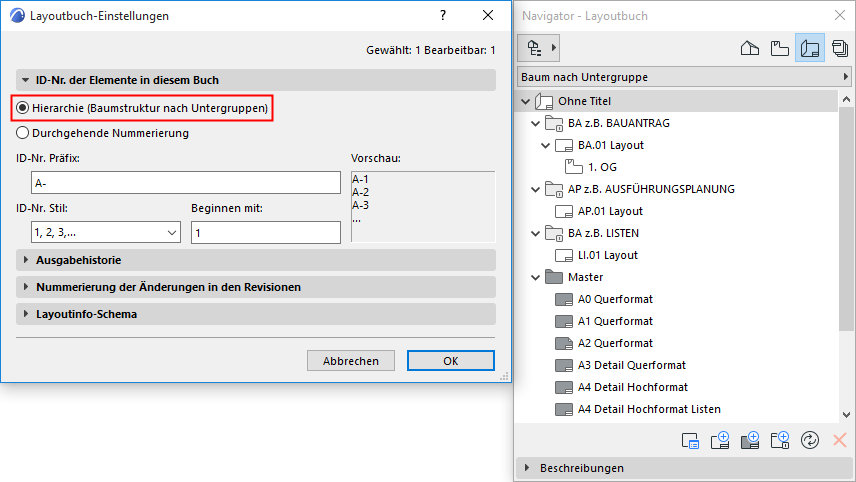Select the Layout Book navigator icon
This screenshot has width=856, height=482.
pos(810,48)
